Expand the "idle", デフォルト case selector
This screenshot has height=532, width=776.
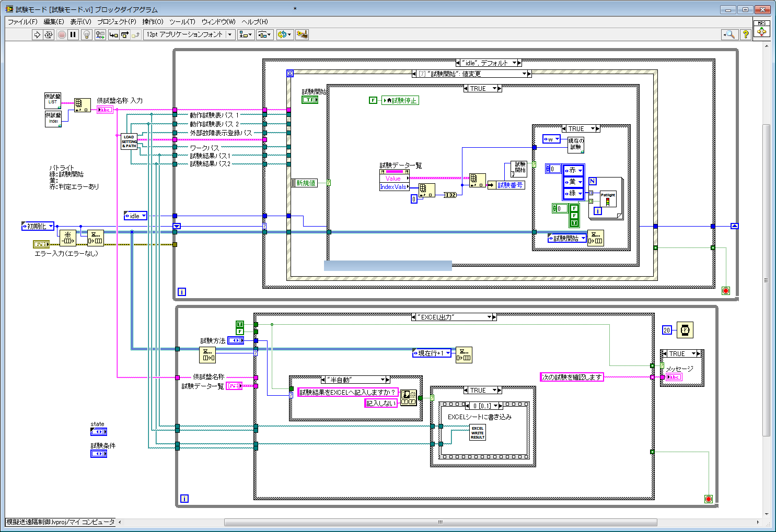pos(514,63)
